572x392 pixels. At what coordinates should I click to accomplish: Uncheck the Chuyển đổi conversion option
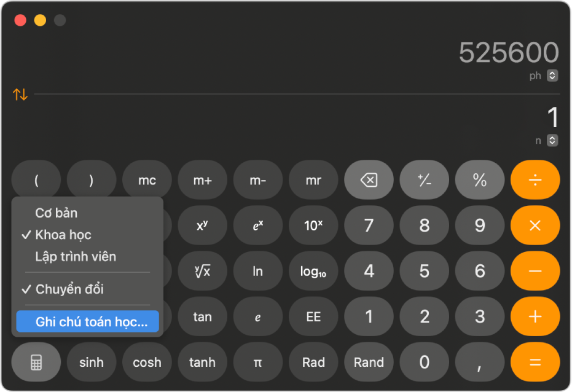tap(69, 289)
